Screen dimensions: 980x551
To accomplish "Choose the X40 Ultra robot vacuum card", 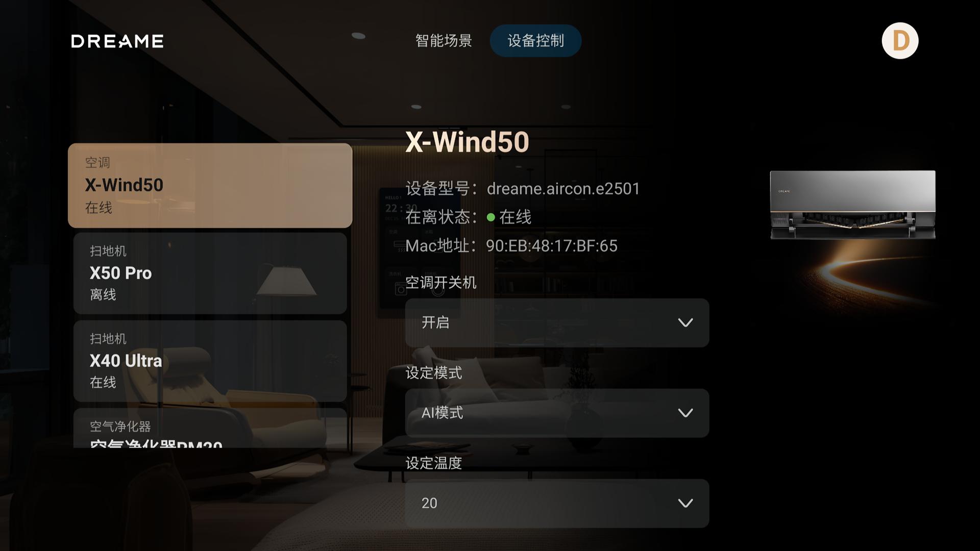I will pos(210,361).
